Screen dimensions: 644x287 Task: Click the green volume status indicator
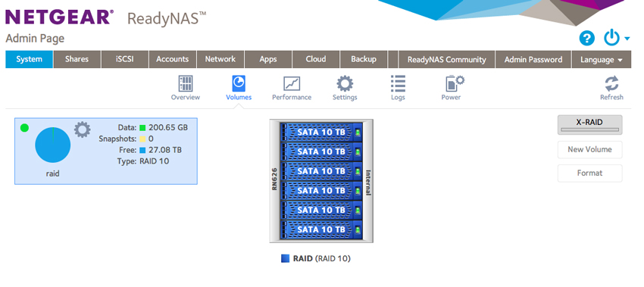pyautogui.click(x=25, y=128)
